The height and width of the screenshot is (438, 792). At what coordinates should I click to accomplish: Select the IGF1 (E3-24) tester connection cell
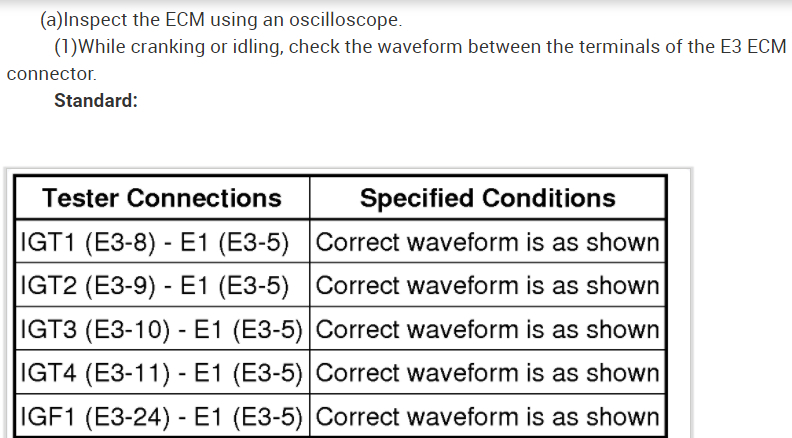click(161, 417)
